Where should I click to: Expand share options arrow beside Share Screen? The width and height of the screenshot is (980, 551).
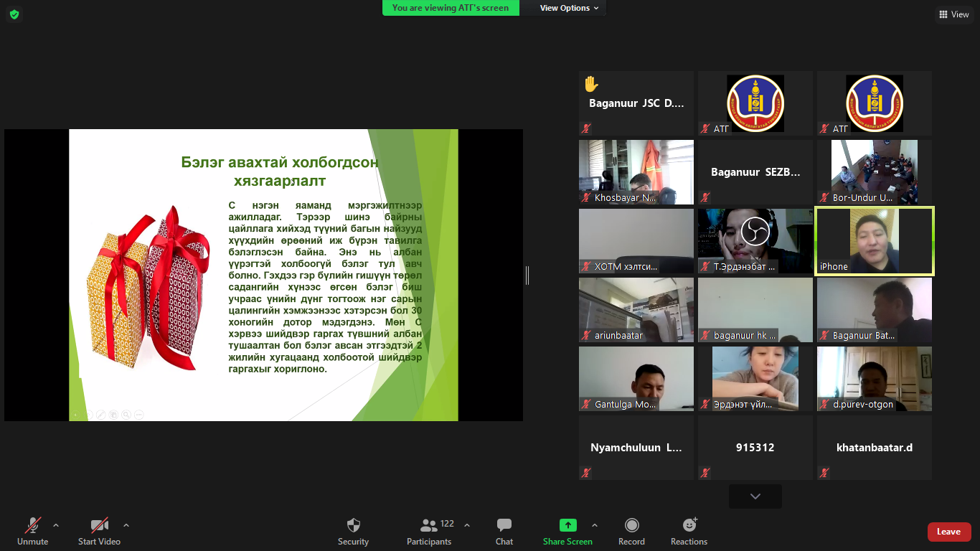click(x=594, y=525)
